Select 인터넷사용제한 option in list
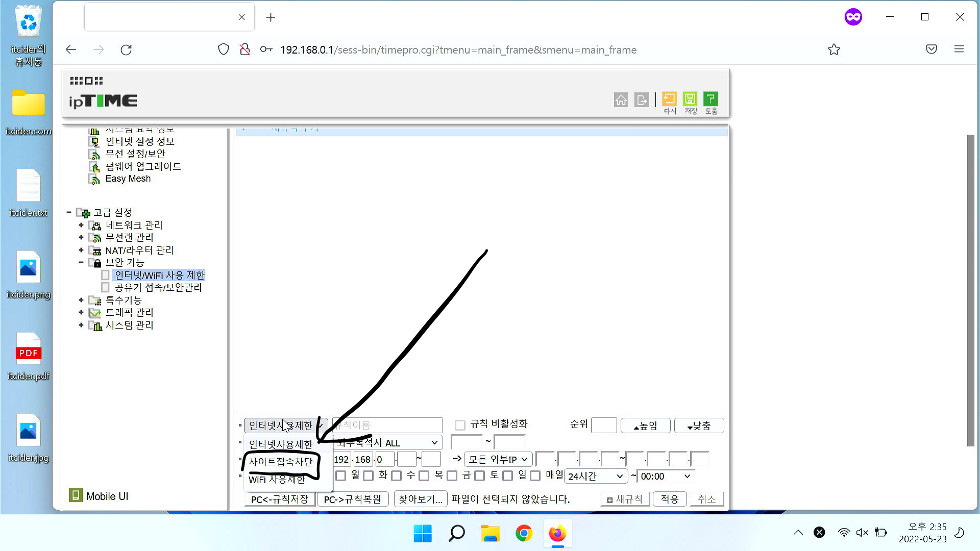 (x=280, y=444)
